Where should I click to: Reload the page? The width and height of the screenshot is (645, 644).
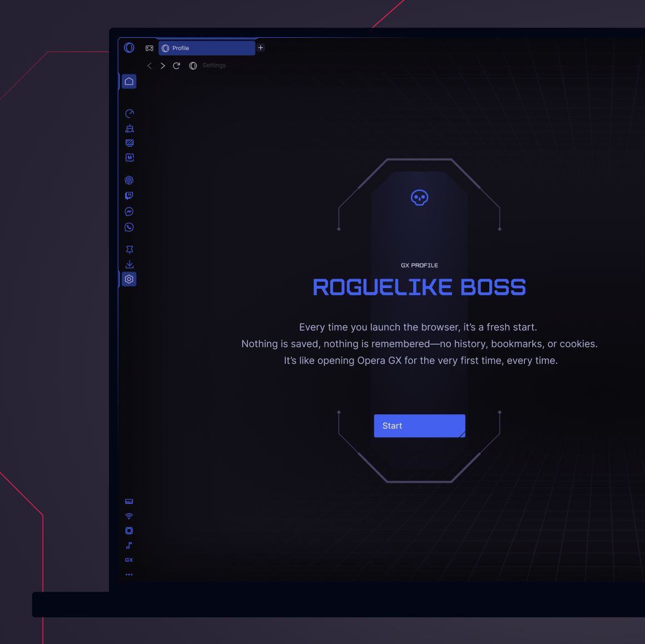(x=176, y=66)
